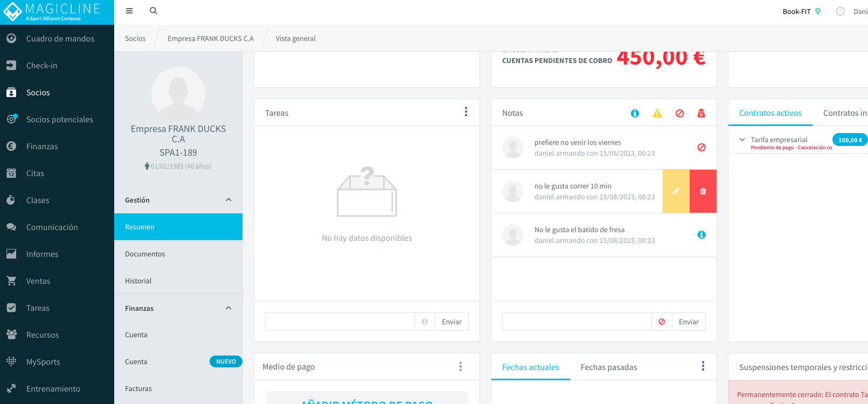Open Tareas panel options menu
The width and height of the screenshot is (868, 404).
coord(466,112)
